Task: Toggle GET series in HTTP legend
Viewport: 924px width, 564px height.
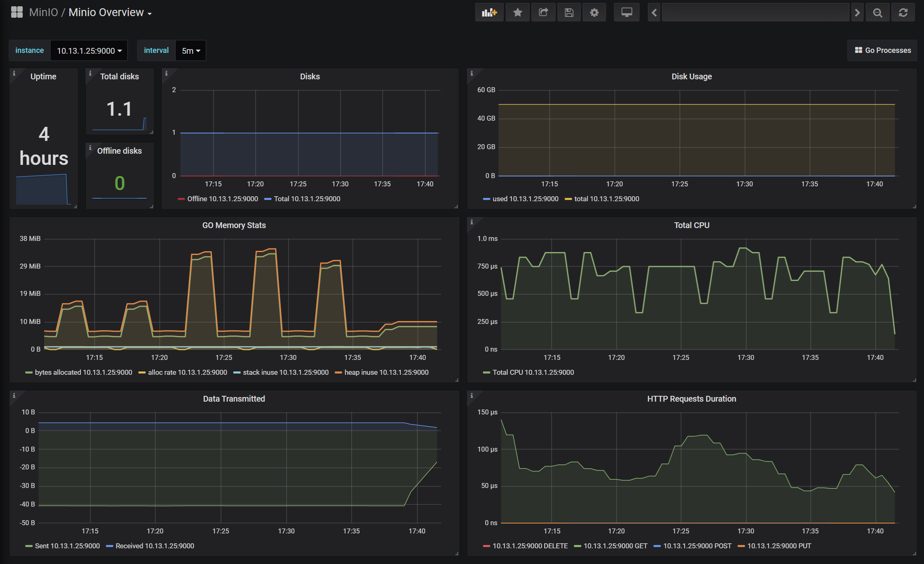Action: (611, 546)
